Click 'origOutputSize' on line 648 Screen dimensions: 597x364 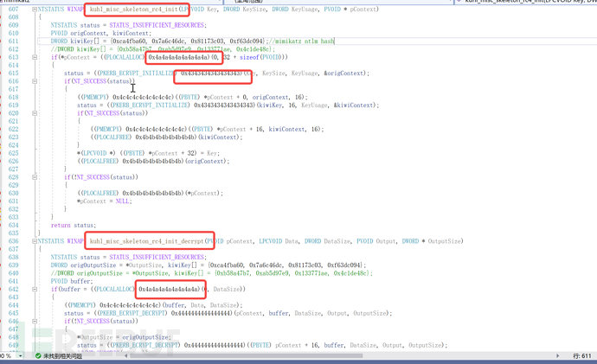tap(145, 337)
